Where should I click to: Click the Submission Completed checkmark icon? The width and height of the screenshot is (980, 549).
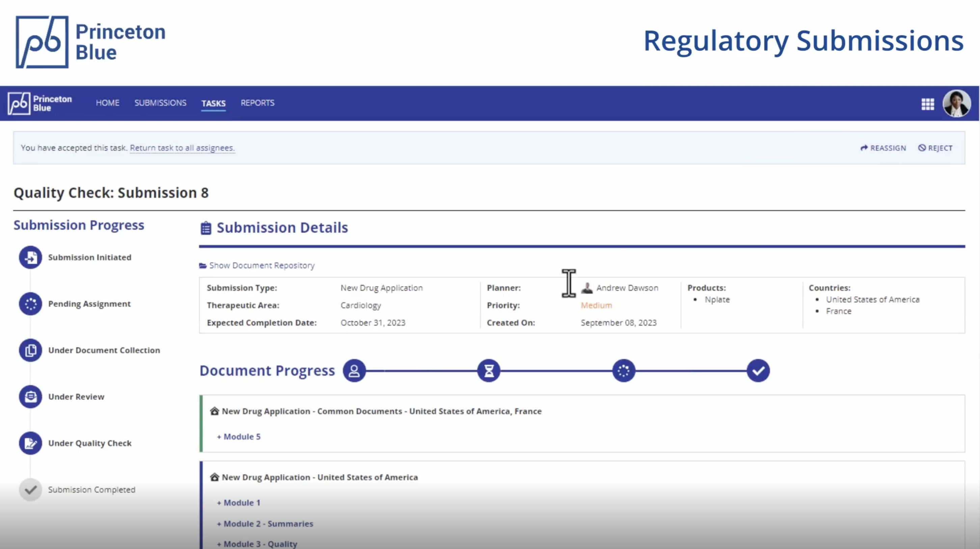[30, 489]
